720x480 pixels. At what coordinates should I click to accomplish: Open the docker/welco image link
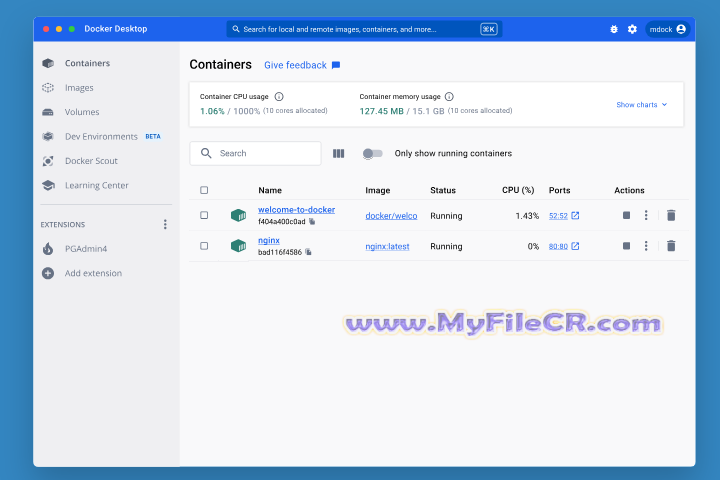coord(391,215)
